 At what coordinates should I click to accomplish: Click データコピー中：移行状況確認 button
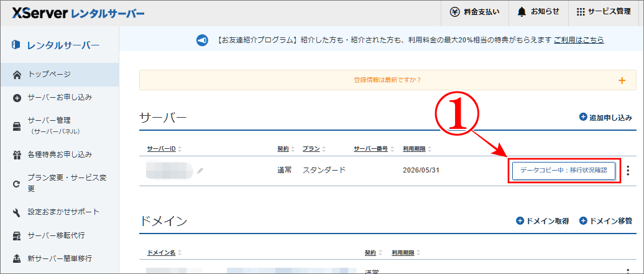(563, 171)
